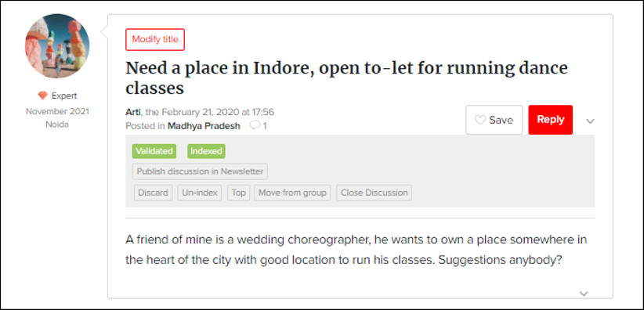Click the Top button
The height and width of the screenshot is (310, 644).
click(x=239, y=193)
